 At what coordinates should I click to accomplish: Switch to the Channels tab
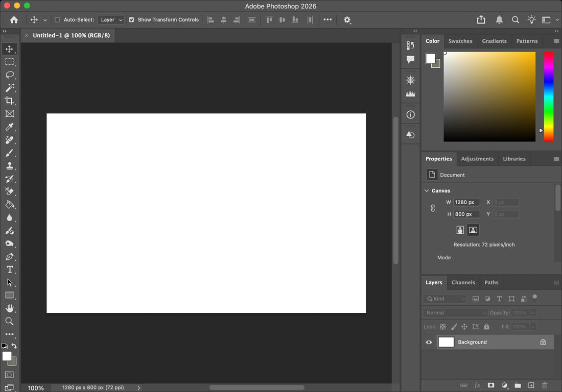click(463, 282)
